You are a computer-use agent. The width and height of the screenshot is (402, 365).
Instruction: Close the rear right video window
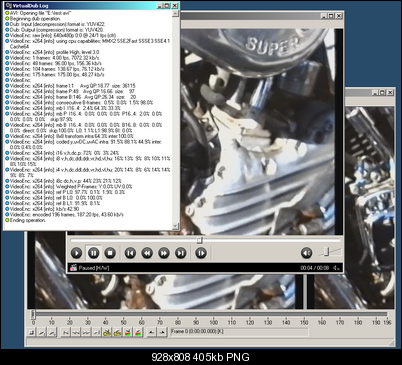(x=390, y=92)
